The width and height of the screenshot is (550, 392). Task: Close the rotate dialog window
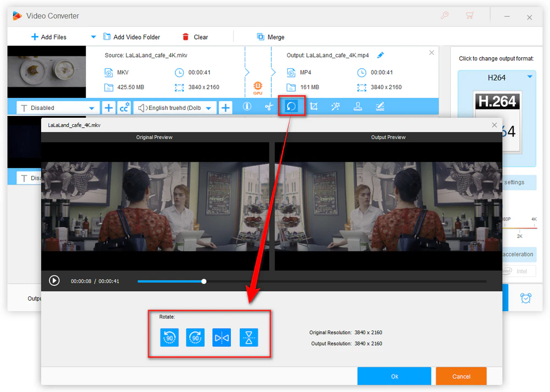(x=494, y=125)
